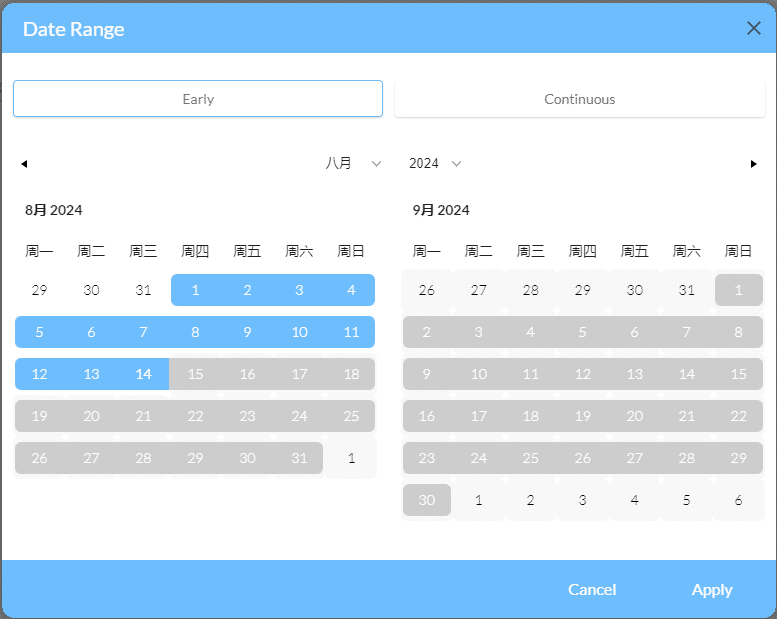Open the month dropdown showing 八月
777x619 pixels.
(x=353, y=163)
